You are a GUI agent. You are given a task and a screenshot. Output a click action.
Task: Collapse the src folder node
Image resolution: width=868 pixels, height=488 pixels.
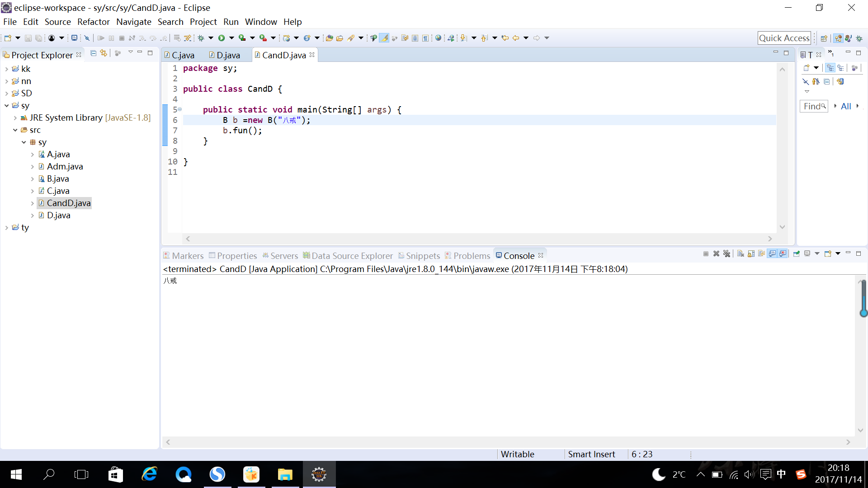pyautogui.click(x=15, y=130)
